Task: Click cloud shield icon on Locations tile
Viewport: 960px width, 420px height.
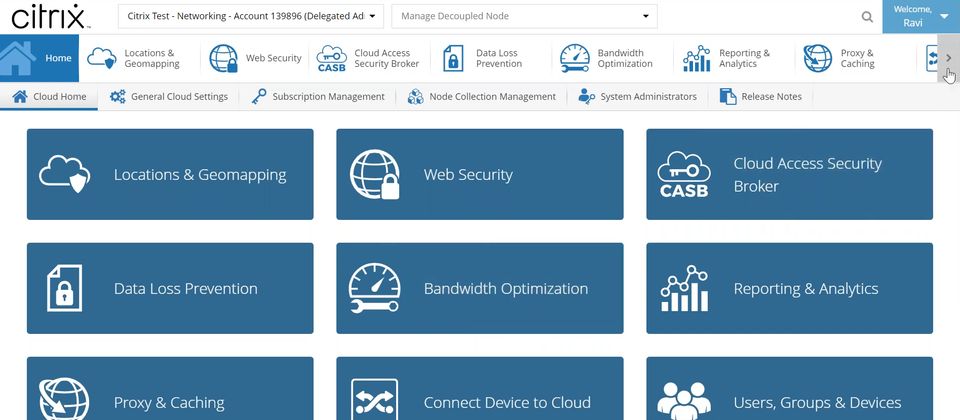Action: coord(64,174)
